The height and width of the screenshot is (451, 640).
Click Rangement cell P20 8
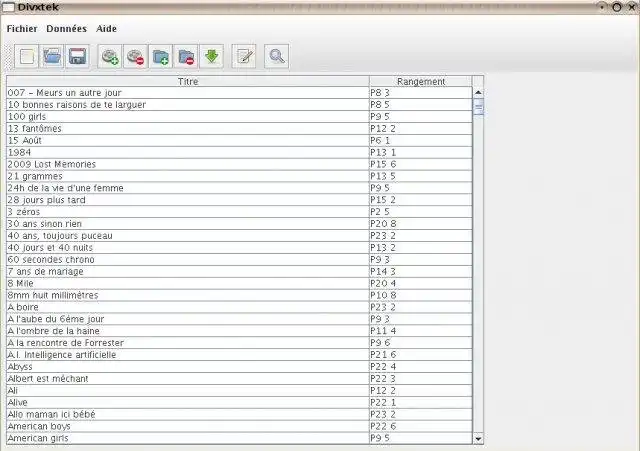pos(421,224)
